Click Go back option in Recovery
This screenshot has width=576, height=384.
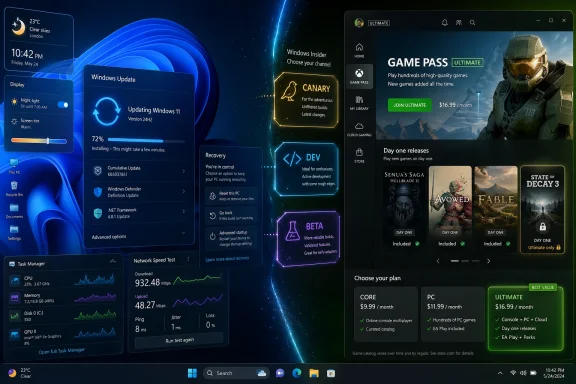click(231, 216)
